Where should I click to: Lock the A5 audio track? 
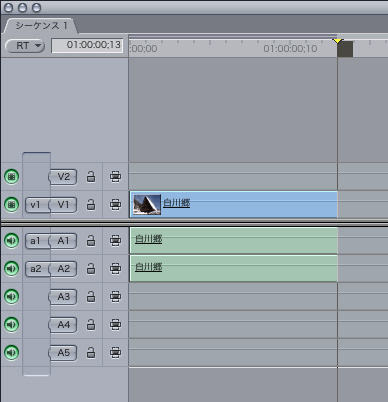91,352
